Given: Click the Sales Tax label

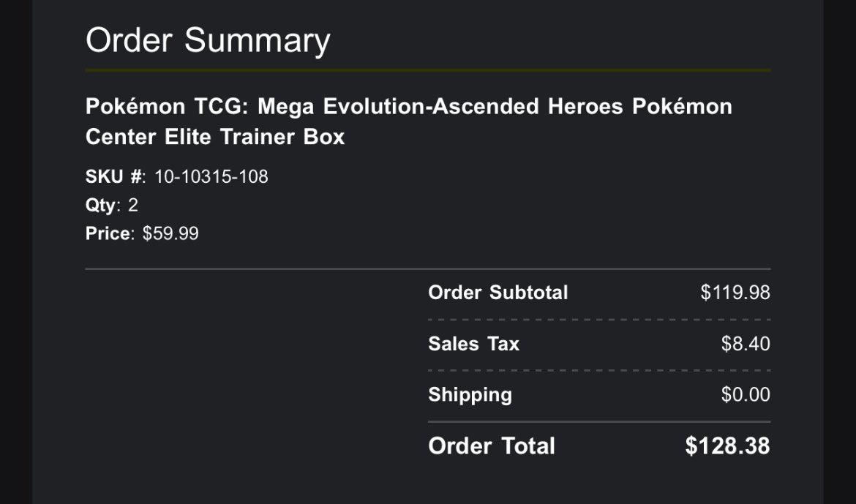Looking at the screenshot, I should coord(474,344).
